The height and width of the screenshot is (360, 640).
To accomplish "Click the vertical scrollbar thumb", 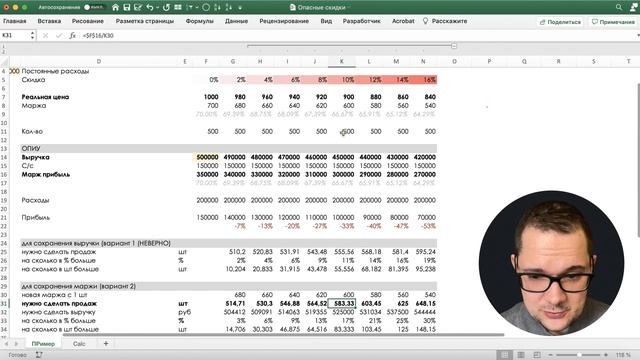I will [x=638, y=159].
